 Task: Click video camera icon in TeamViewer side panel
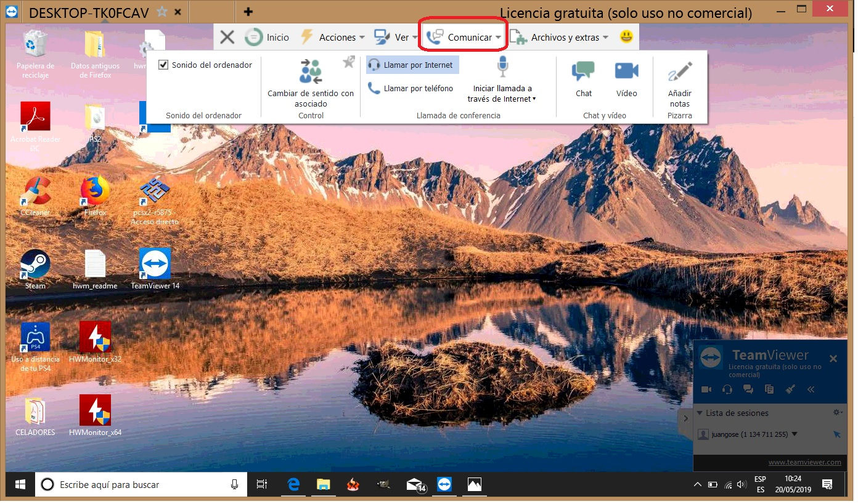706,389
